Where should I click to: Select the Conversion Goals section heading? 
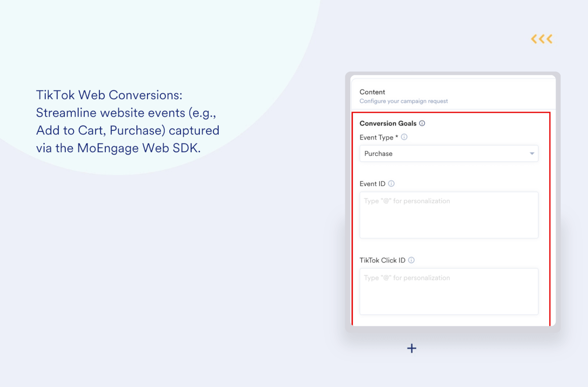(388, 123)
